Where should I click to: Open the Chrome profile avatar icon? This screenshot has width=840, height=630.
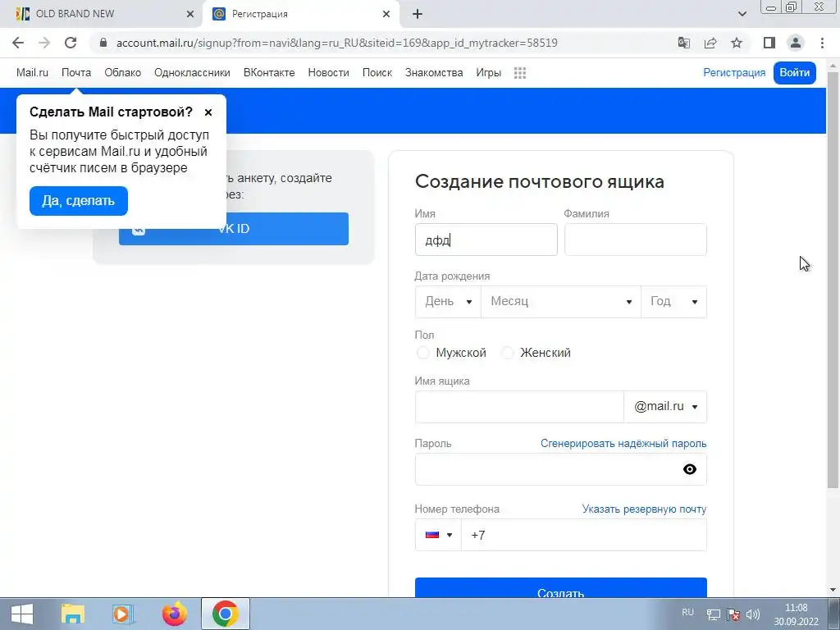[x=796, y=43]
